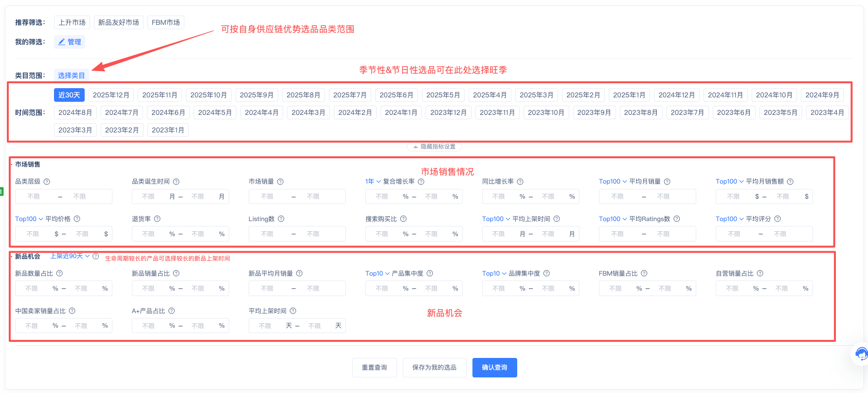Open the help tooltip for 新品数量占比
The height and width of the screenshot is (393, 868).
pos(59,274)
